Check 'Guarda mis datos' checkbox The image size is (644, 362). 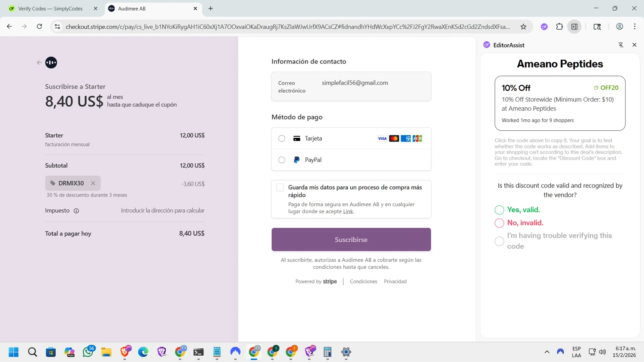pyautogui.click(x=280, y=187)
